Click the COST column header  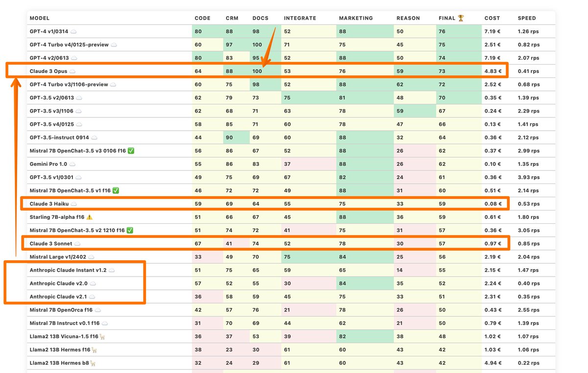(492, 18)
